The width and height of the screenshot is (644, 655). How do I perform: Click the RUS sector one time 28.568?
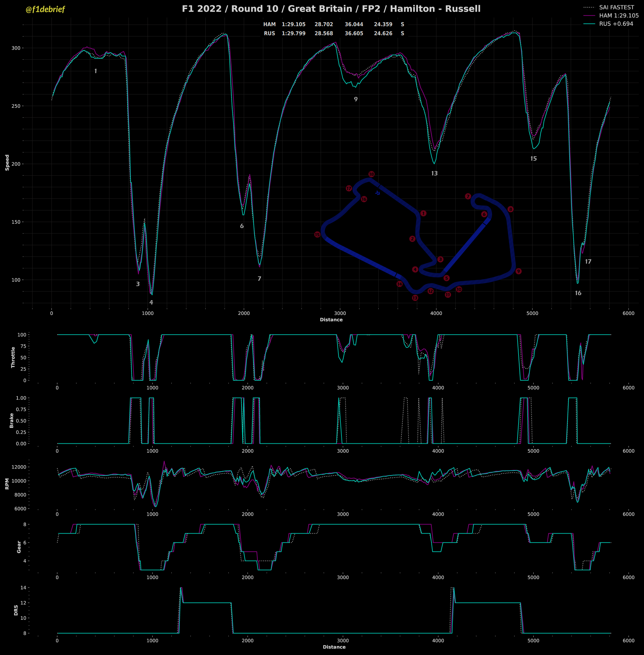point(324,34)
